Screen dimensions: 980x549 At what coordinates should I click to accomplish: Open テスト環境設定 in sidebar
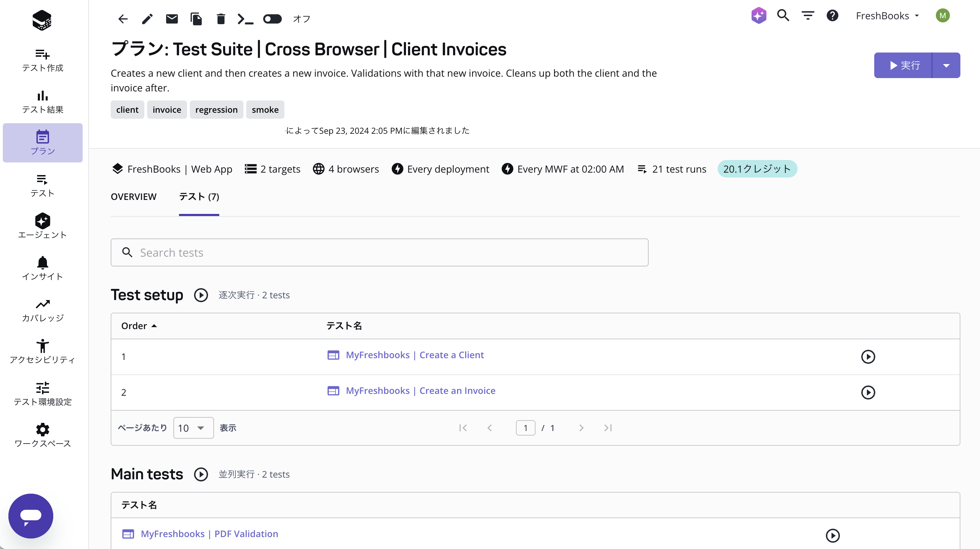click(43, 394)
